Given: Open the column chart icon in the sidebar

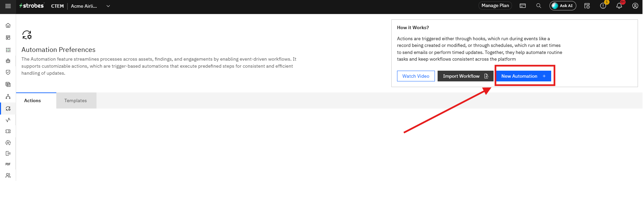Looking at the screenshot, I should 8,153.
